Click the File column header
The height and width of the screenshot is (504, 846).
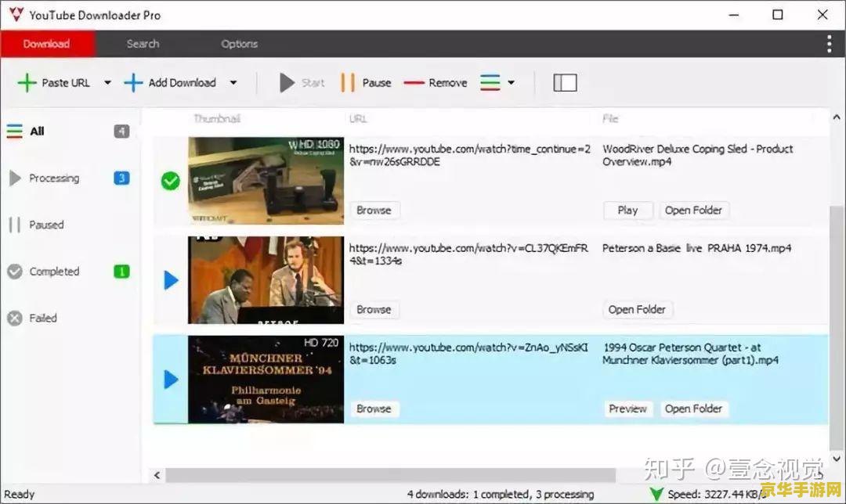610,119
